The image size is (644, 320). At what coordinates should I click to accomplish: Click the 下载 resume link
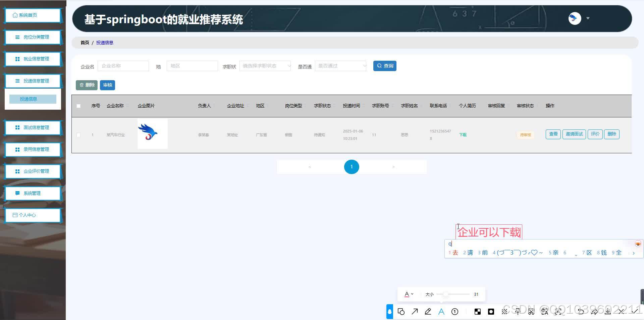(463, 135)
